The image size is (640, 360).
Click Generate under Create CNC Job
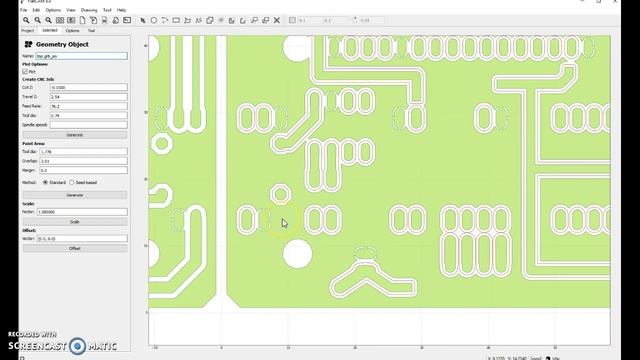tap(75, 135)
